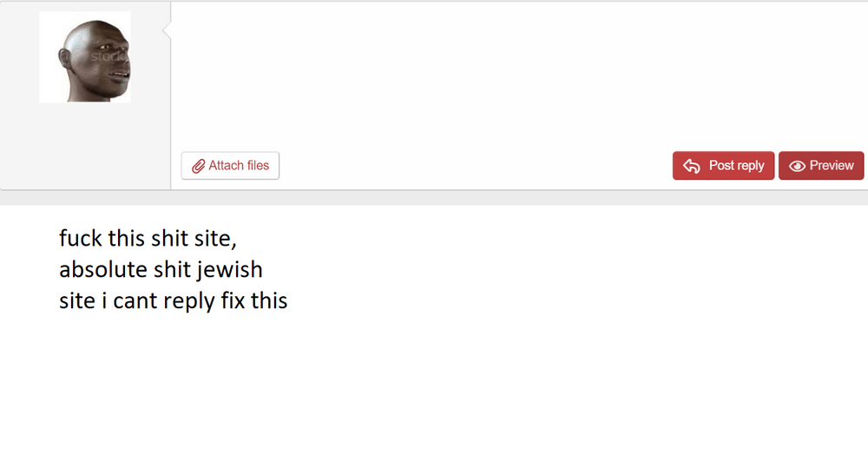Click the eye icon on Preview
Viewport: 868px width, 468px height.
pos(797,166)
